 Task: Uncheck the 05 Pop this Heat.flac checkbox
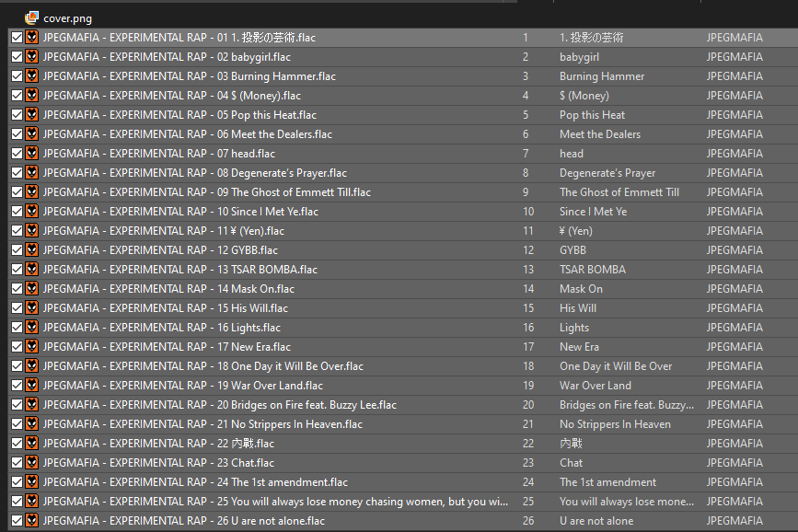(17, 114)
